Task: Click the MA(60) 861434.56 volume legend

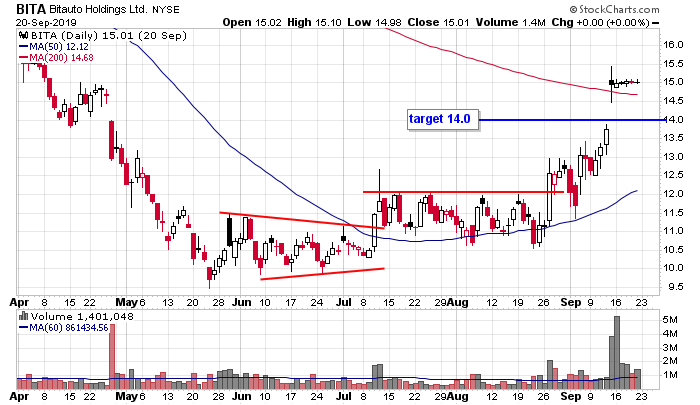Action: point(64,328)
